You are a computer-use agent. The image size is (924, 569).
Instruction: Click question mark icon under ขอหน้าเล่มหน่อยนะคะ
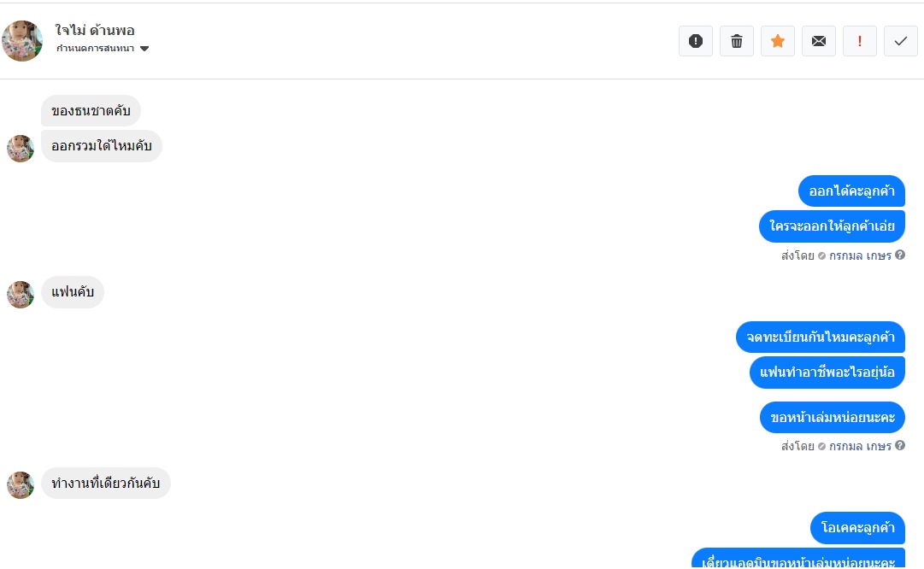[900, 445]
